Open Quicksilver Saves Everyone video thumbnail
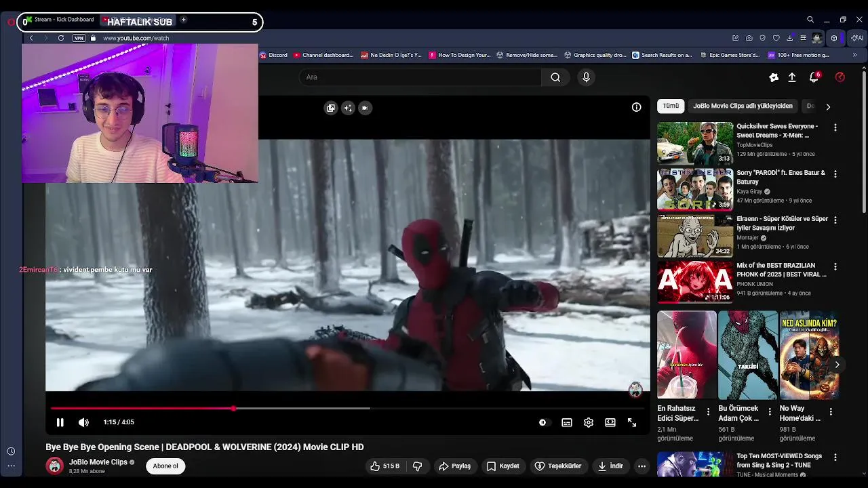868x488 pixels. 695,143
